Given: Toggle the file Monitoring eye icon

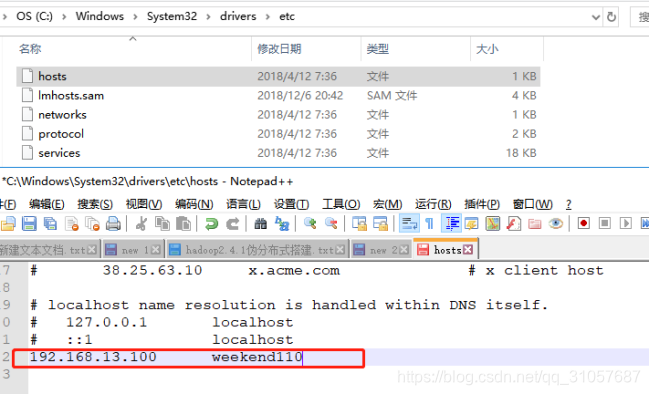Looking at the screenshot, I should (555, 224).
